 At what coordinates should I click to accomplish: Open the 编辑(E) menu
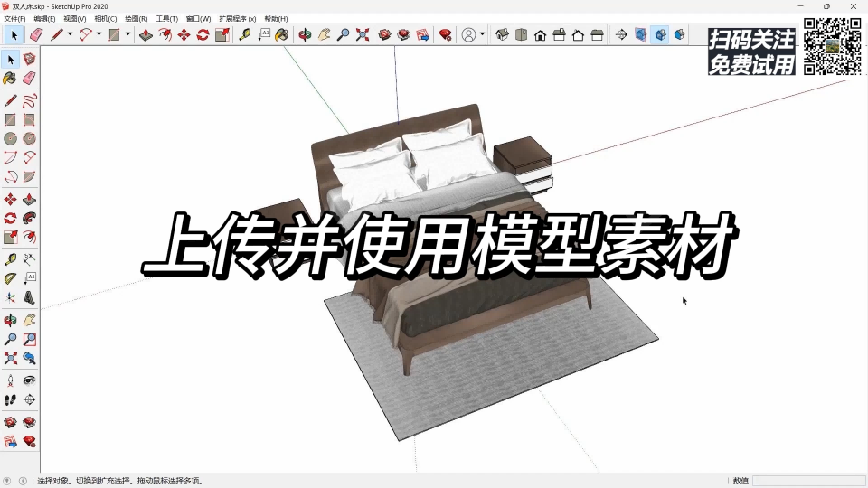(45, 19)
